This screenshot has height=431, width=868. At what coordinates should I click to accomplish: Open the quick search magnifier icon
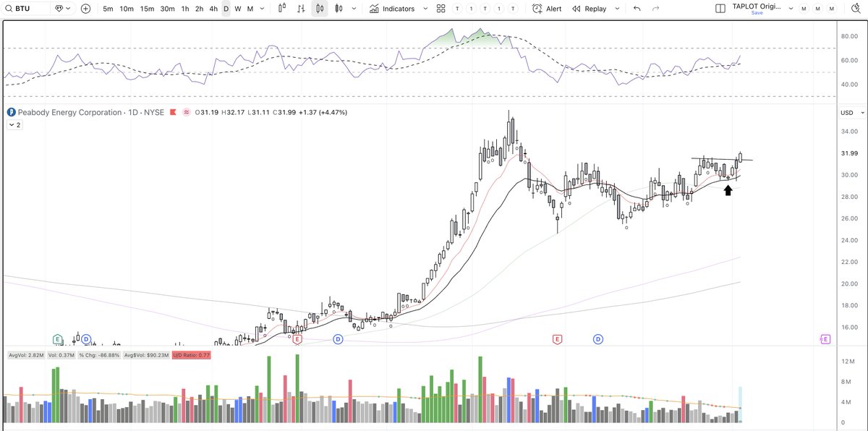pos(856,9)
